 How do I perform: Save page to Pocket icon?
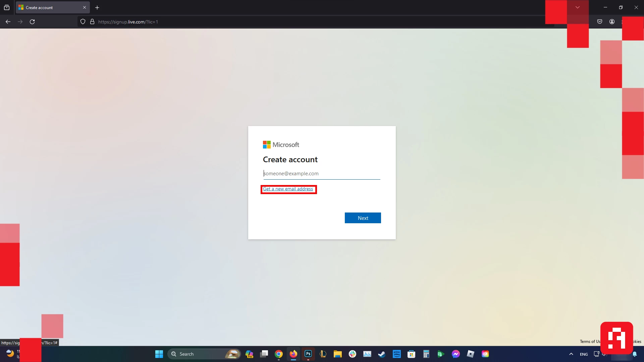pyautogui.click(x=600, y=22)
